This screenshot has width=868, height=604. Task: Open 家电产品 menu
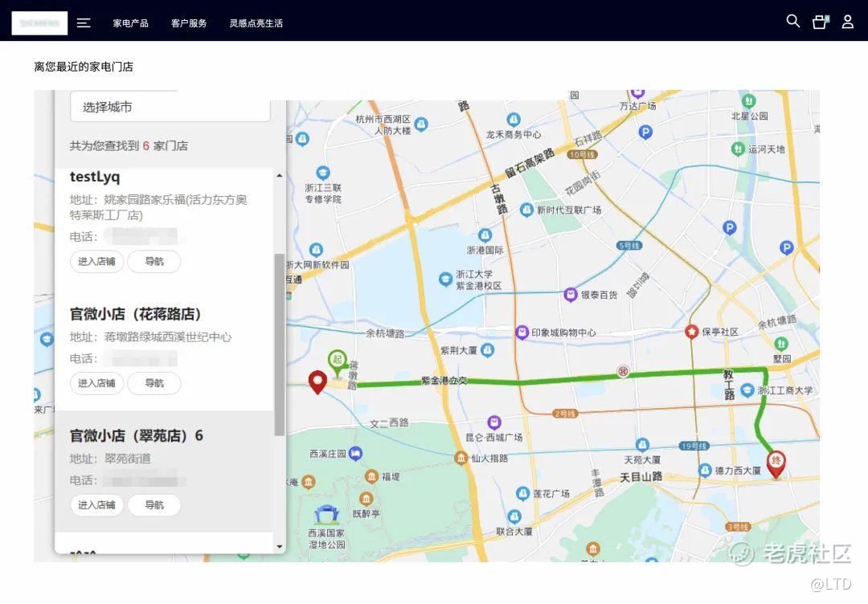click(131, 23)
